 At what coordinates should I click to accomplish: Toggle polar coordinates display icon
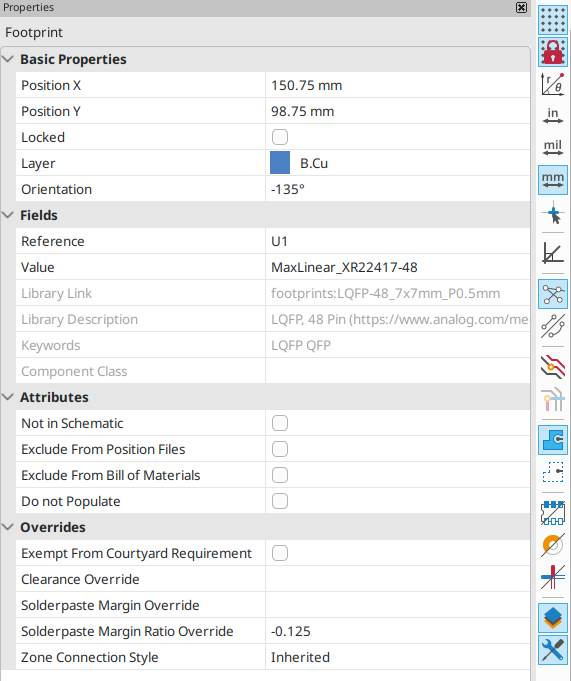(553, 84)
